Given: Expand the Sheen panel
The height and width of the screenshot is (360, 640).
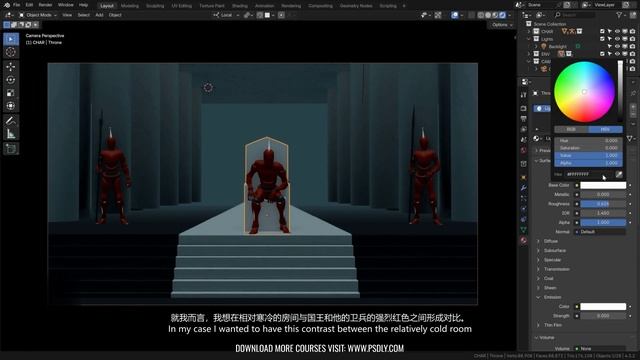Looking at the screenshot, I should pyautogui.click(x=550, y=288).
